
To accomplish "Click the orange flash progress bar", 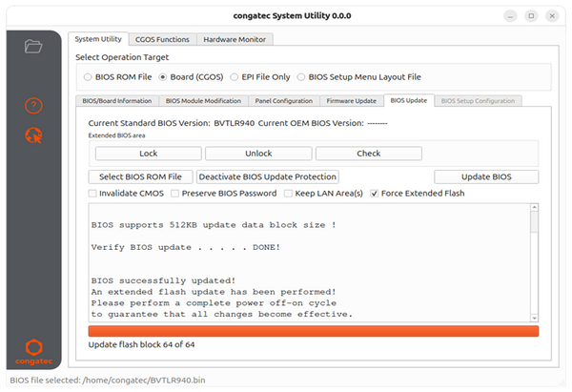I will click(x=313, y=331).
